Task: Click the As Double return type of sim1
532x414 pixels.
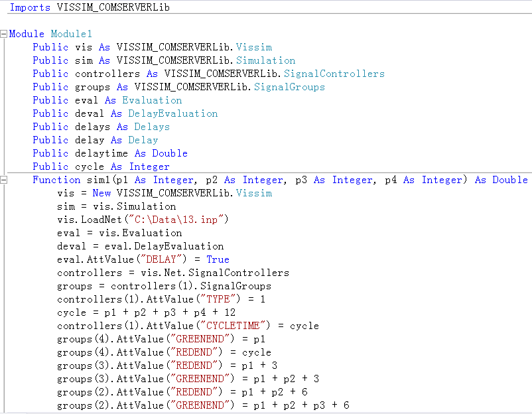Action: [x=501, y=180]
